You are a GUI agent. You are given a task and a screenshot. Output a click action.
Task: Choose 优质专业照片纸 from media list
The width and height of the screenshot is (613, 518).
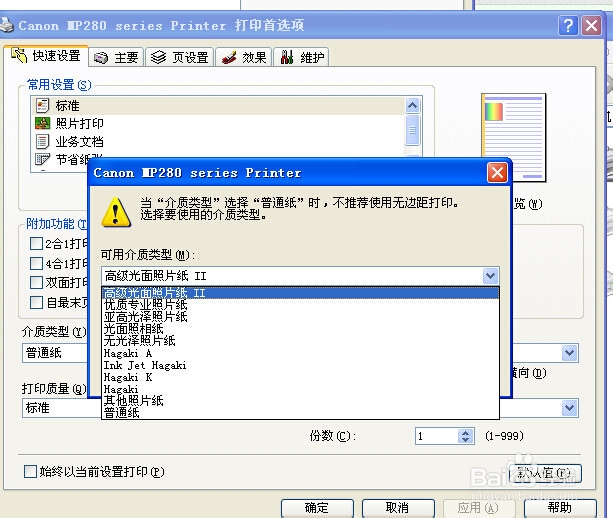300,305
